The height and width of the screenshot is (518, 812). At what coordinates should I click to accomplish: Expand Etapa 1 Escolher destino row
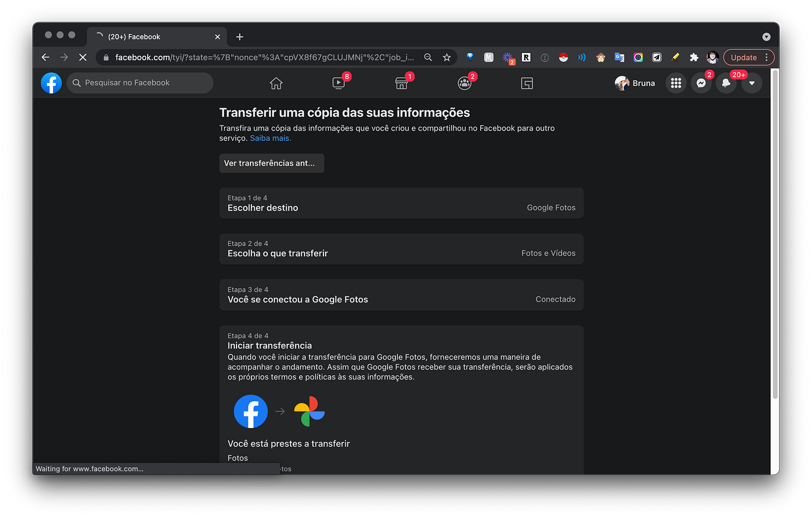(x=402, y=203)
